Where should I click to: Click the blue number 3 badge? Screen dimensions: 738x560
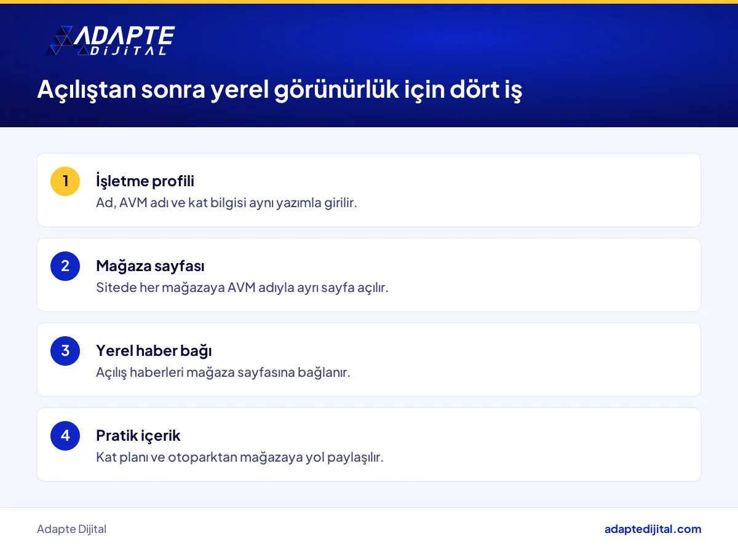click(65, 351)
